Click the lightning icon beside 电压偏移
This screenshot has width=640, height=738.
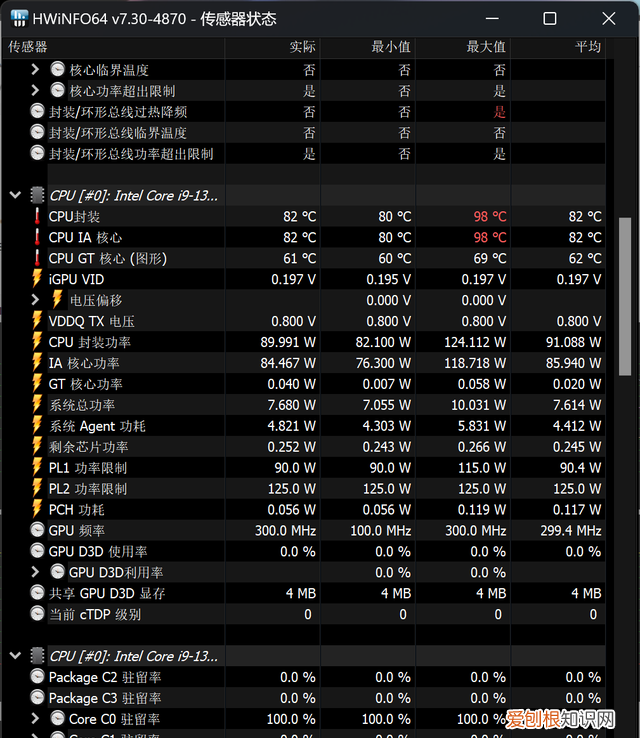57,300
